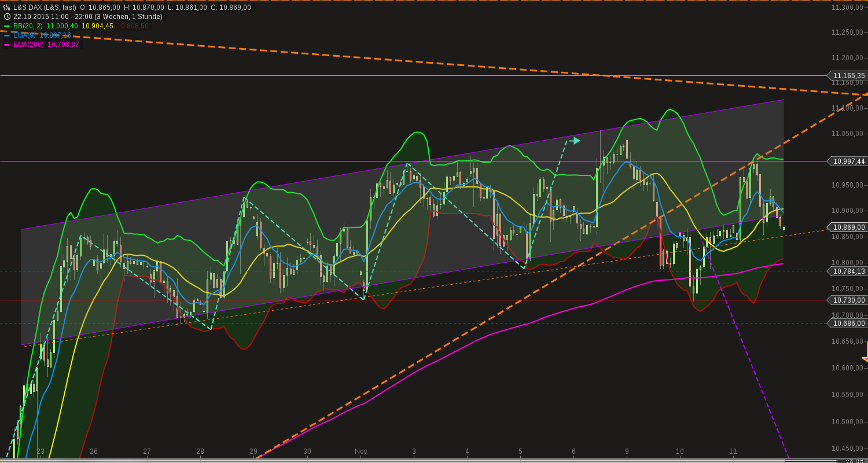Select the 11.165,35 price level label
The height and width of the screenshot is (463, 868).
click(x=849, y=76)
